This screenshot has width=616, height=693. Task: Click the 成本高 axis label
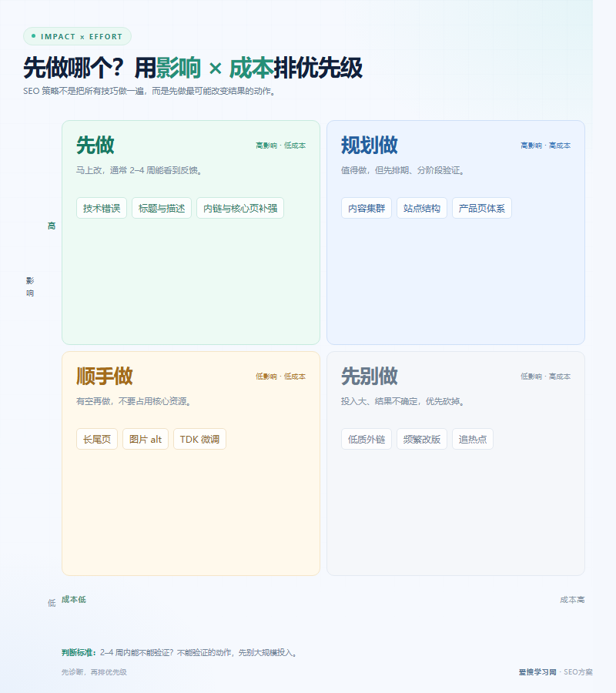[572, 600]
